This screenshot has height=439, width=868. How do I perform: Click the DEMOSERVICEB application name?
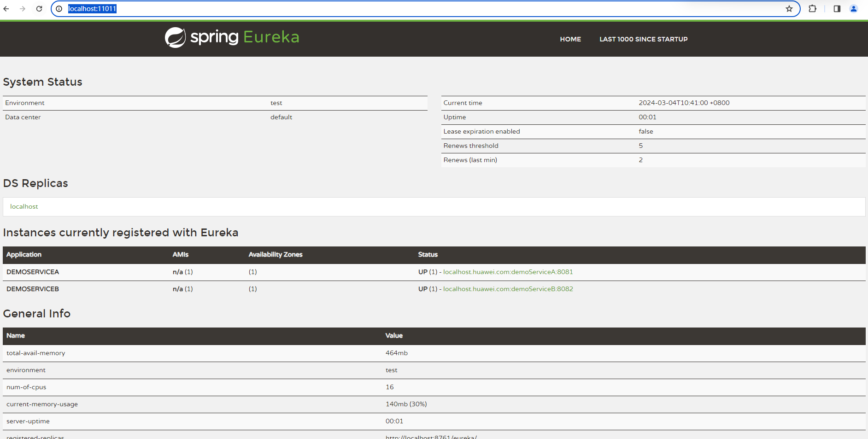coord(33,289)
